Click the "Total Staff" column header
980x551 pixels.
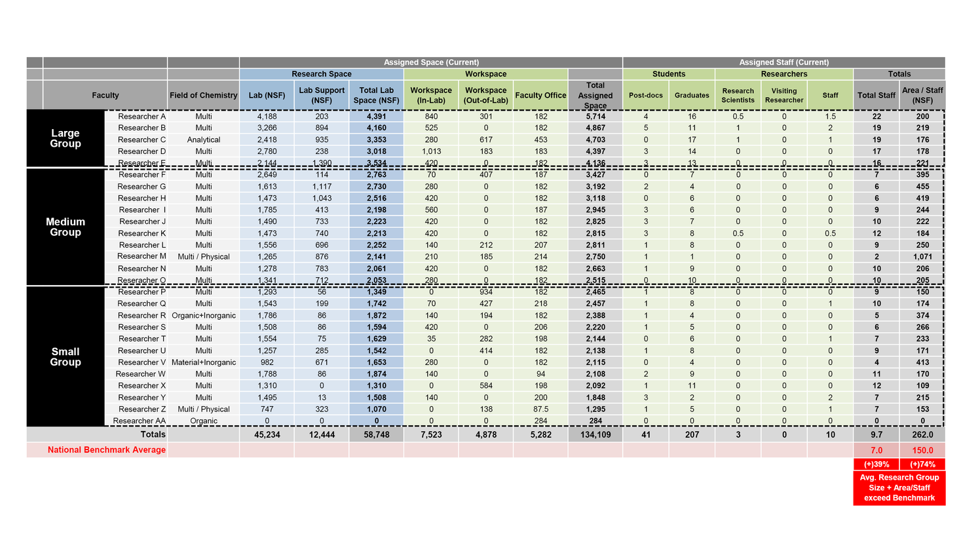point(876,95)
